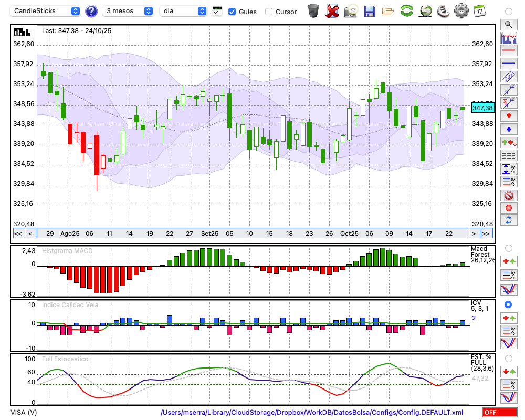This screenshot has height=420, width=525.
Task: Click the trash can icon
Action: coord(313,10)
